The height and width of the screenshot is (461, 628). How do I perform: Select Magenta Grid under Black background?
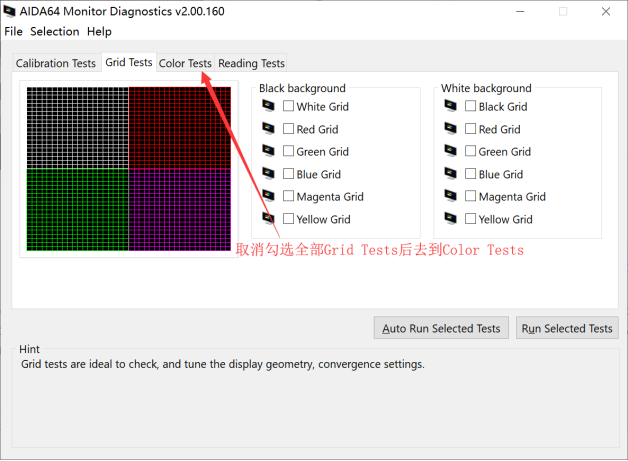[x=288, y=196]
